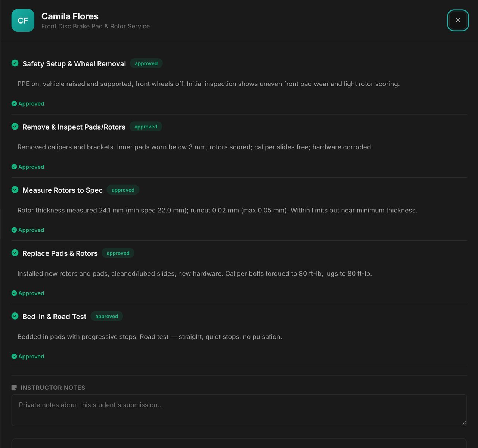The height and width of the screenshot is (448, 478).
Task: Click check icon beside Bed-In & Road Test
Action: (15, 316)
